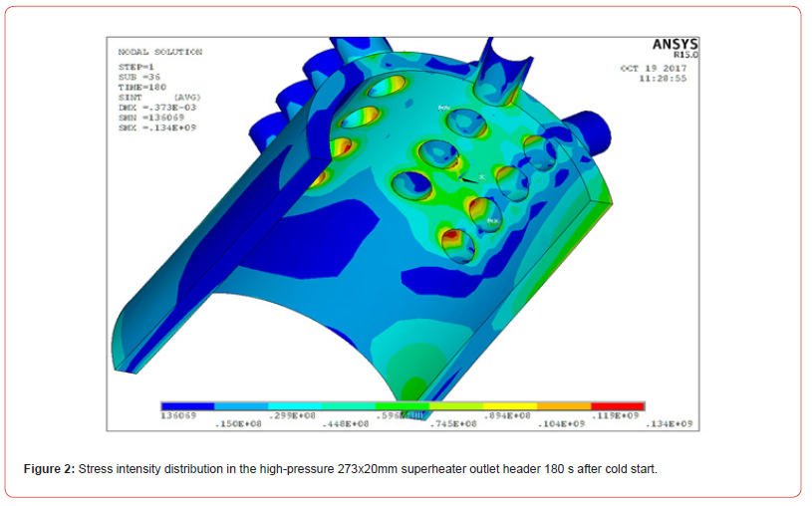This screenshot has width=812, height=506.
Task: Click the SMX =.134E+09 readout
Action: (157, 127)
